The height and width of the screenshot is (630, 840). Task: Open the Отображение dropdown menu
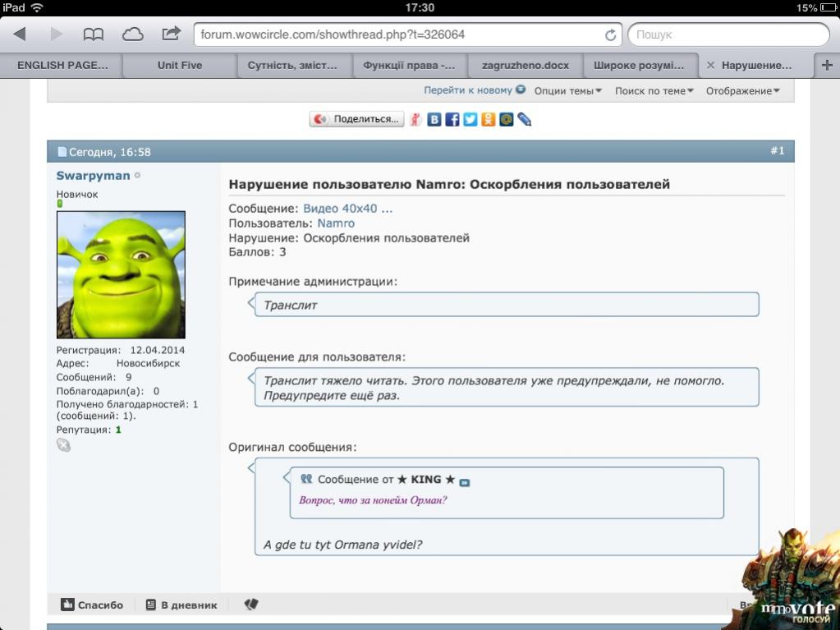pyautogui.click(x=742, y=91)
